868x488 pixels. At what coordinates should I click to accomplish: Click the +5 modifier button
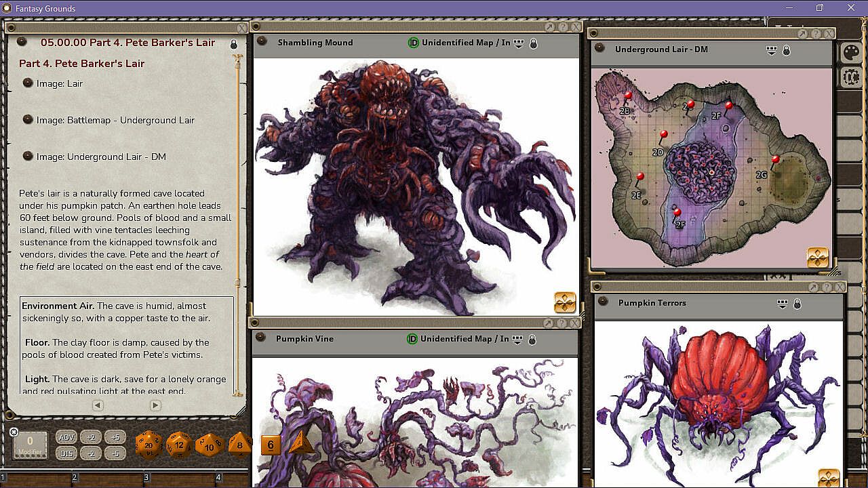[115, 437]
